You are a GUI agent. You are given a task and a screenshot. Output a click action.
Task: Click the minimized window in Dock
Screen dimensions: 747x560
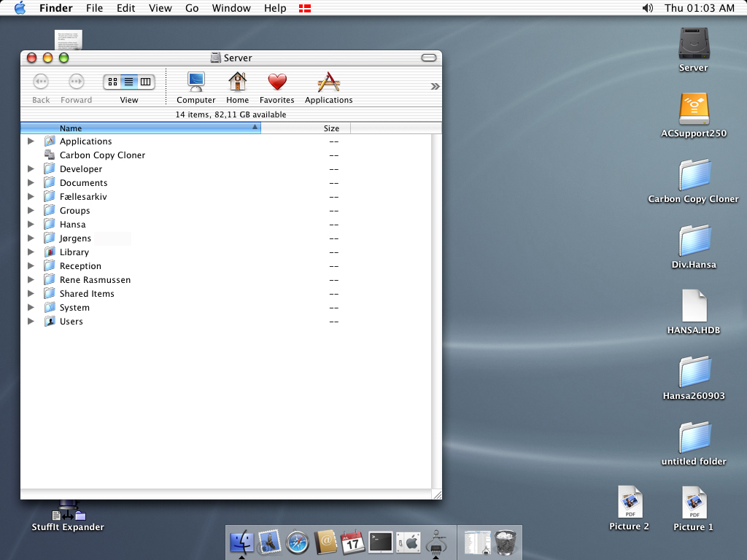point(477,542)
